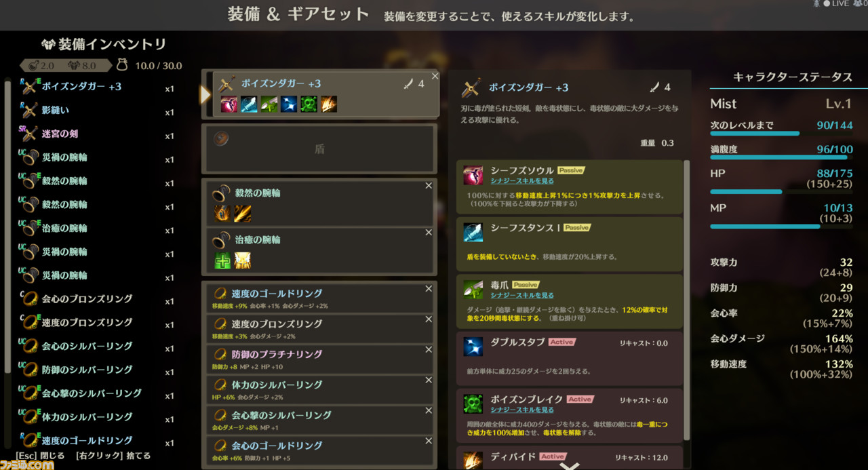
Task: Click the green cross skill icon under 治癒の腕輪
Action: (223, 260)
